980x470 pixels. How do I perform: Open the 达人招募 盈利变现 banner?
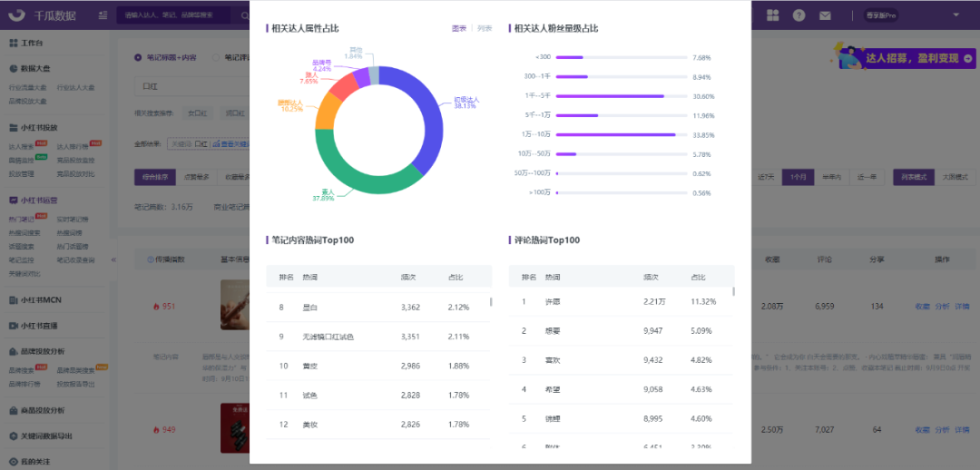[x=903, y=57]
